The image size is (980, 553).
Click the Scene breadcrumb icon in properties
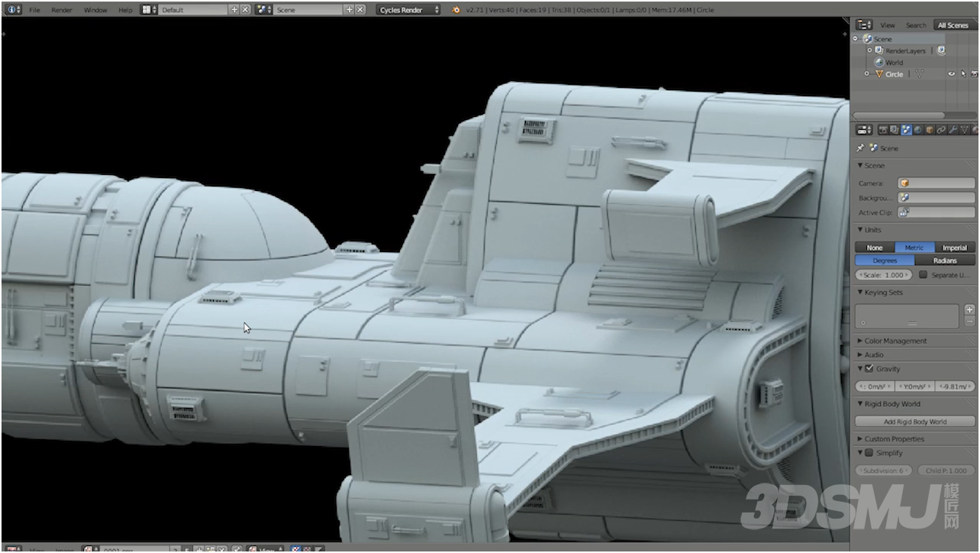pyautogui.click(x=874, y=148)
